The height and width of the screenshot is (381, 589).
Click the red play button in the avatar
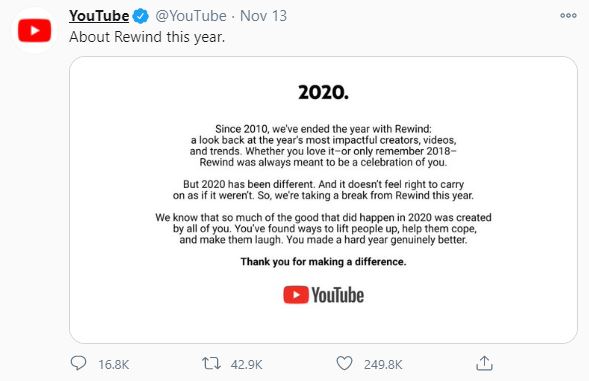(x=35, y=30)
